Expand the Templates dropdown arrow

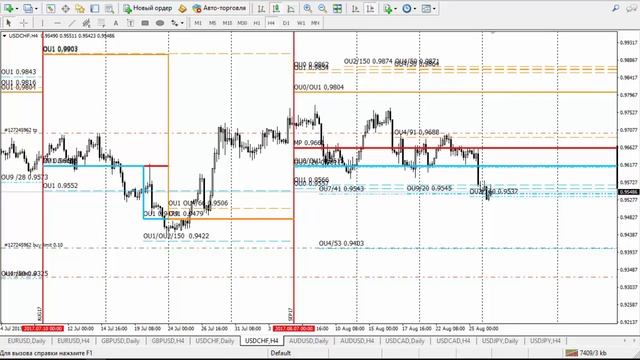coord(434,9)
